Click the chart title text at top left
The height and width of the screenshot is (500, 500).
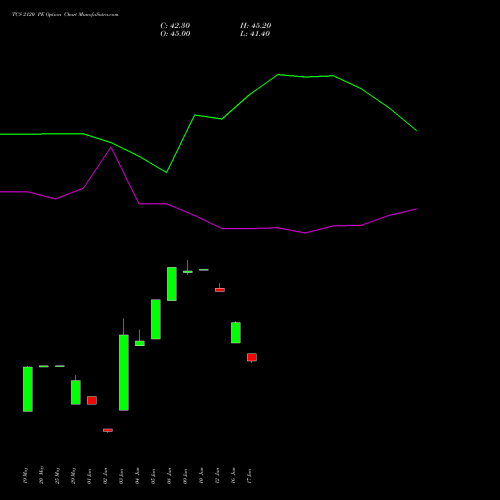65,14
